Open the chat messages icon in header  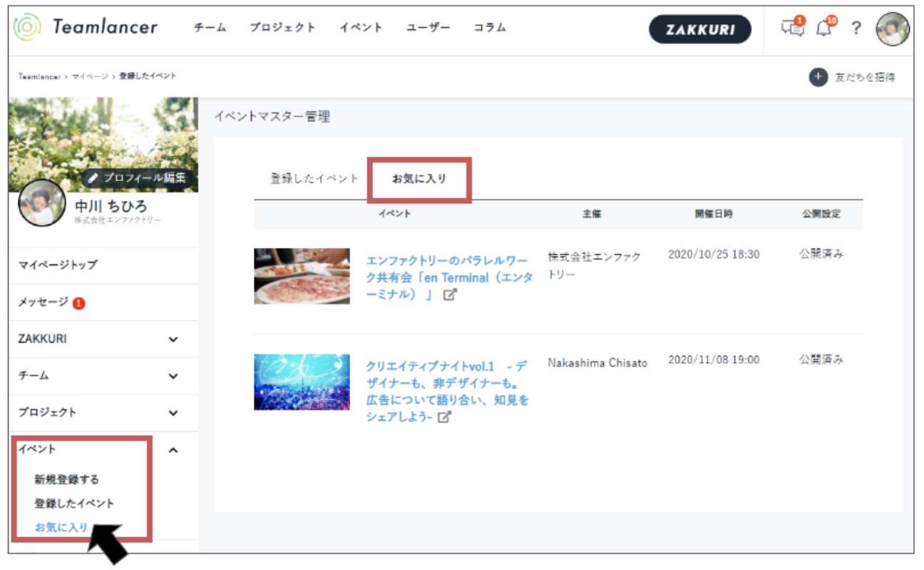[791, 28]
